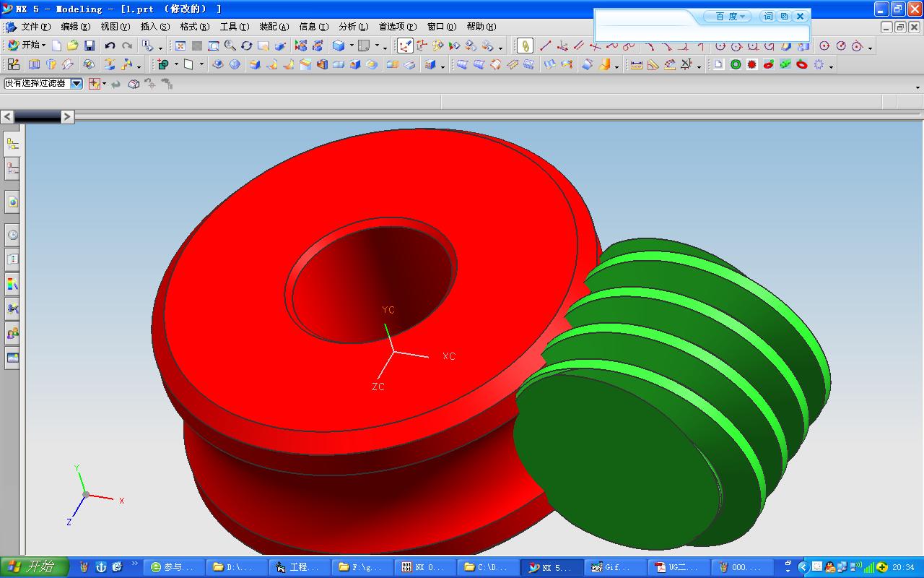Undo the last action
Viewport: 924px width, 578px height.
click(x=110, y=46)
